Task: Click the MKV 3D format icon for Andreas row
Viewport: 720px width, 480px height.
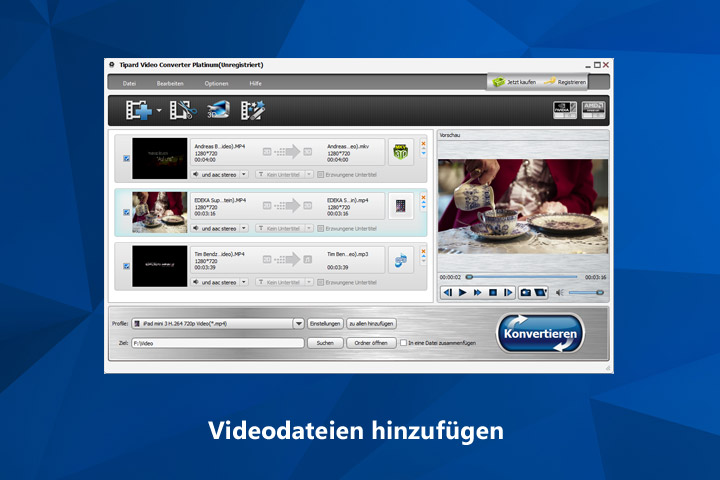Action: 401,152
